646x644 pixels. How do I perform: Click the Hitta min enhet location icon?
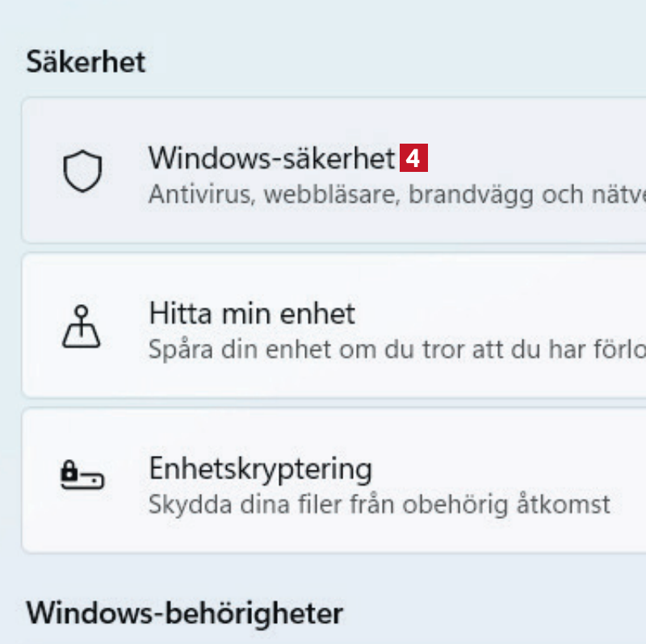click(x=83, y=327)
